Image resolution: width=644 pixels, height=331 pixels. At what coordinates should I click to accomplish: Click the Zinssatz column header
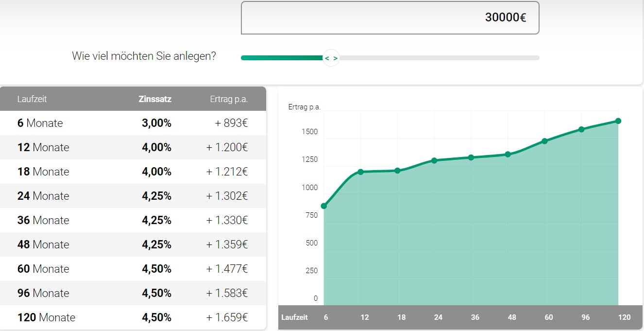[154, 99]
